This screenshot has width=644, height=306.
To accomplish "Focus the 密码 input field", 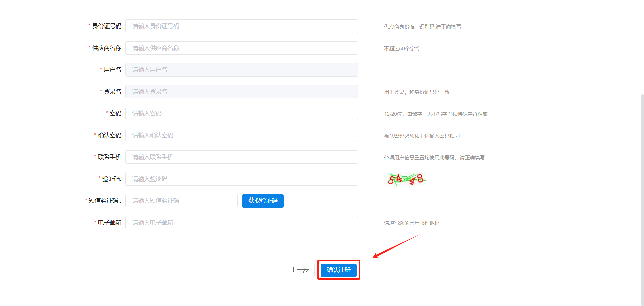I will 241,113.
